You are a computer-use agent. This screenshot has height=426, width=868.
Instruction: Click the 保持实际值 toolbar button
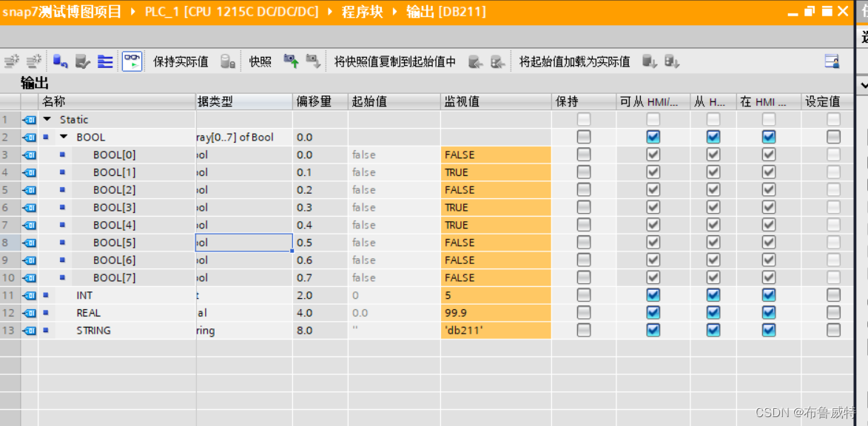coord(181,62)
